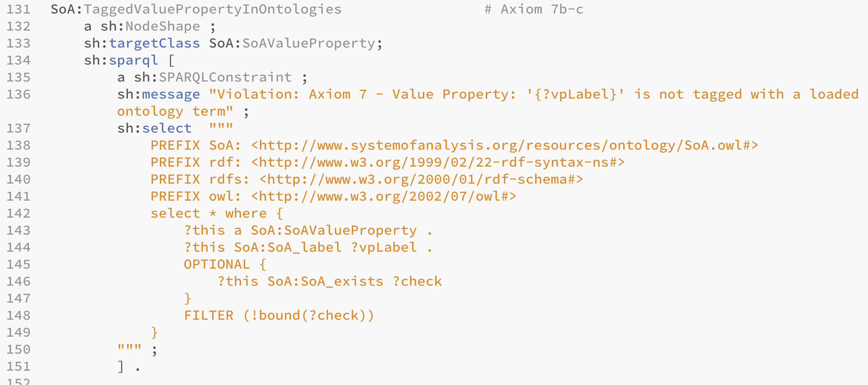Click the OPTIONAL keyword

(217, 264)
